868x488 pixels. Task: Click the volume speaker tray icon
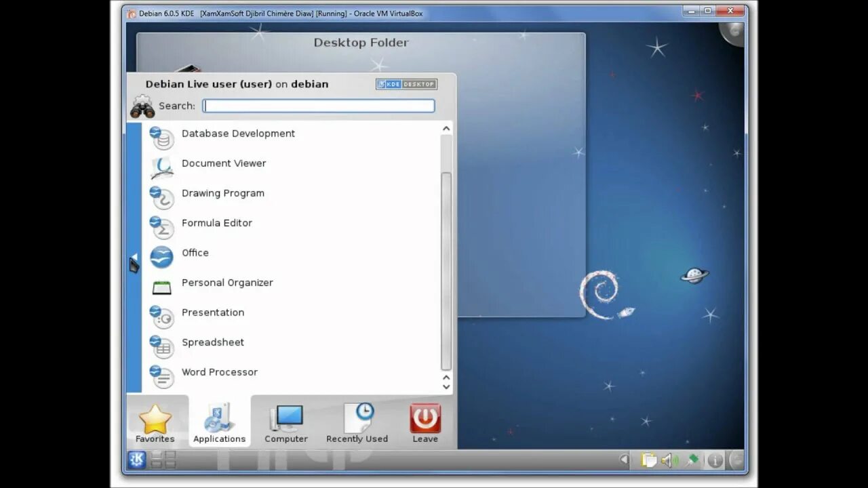pyautogui.click(x=669, y=460)
